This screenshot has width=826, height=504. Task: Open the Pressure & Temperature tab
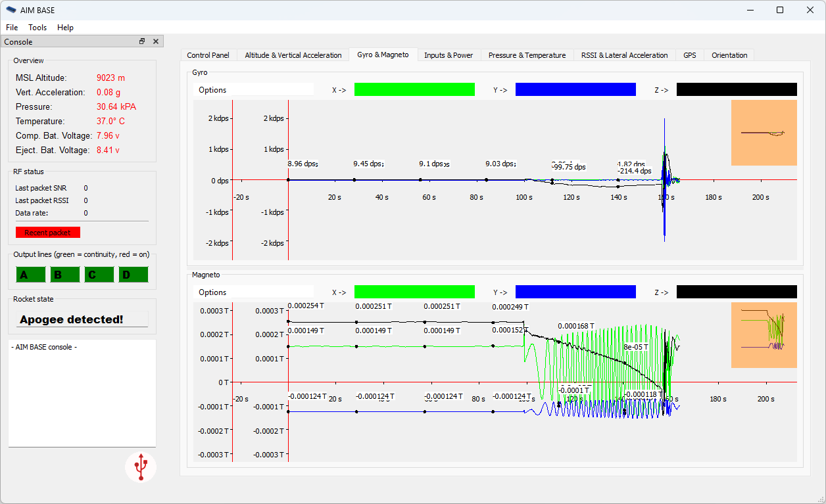pos(527,55)
